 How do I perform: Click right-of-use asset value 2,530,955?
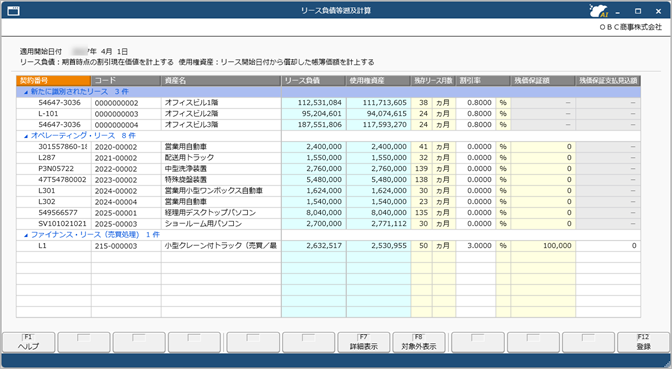(378, 246)
